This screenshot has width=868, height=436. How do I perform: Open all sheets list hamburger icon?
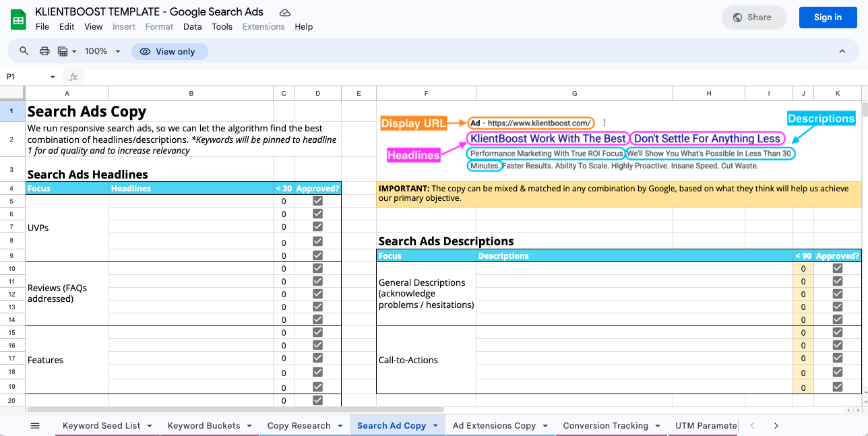[x=36, y=425]
